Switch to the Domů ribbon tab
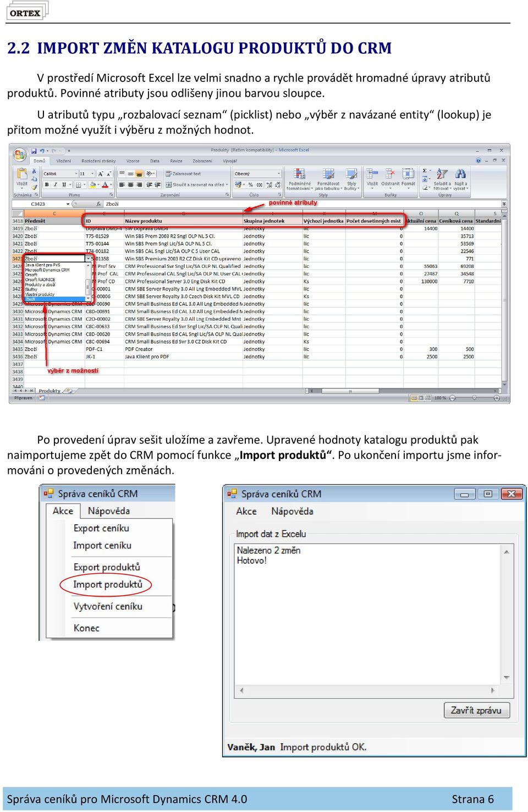The image size is (528, 812). coord(40,161)
